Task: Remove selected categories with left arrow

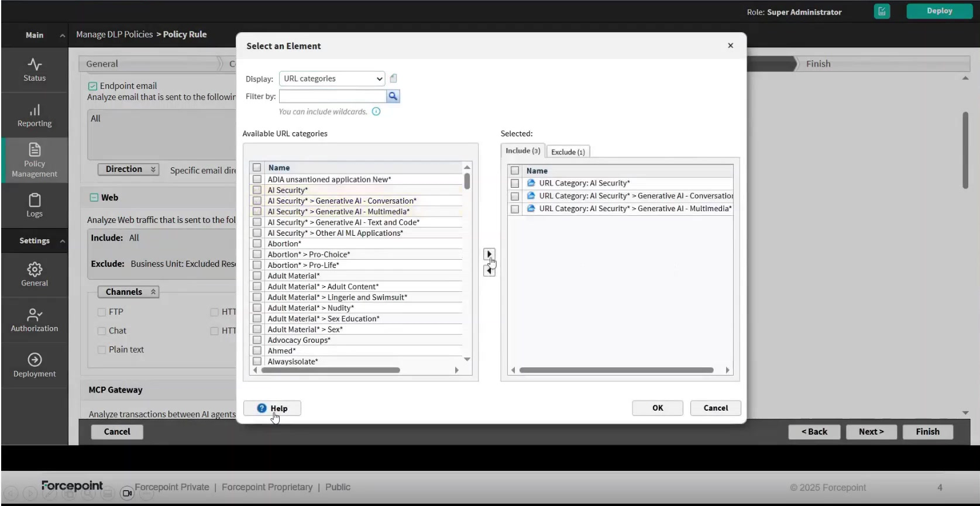Action: pos(489,270)
